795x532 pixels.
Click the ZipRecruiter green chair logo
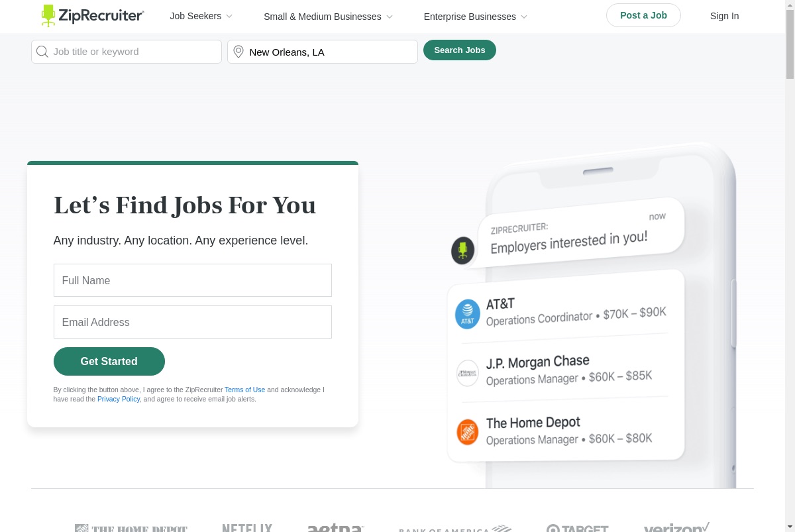[48, 16]
